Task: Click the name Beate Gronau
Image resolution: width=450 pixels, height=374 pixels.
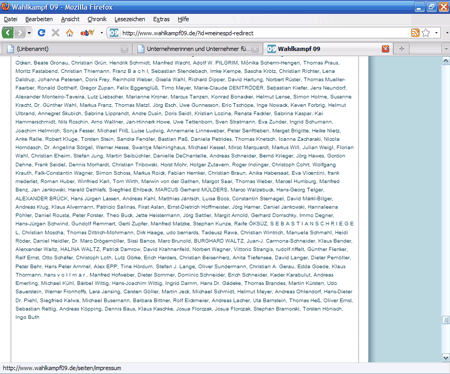Action: 51,63
